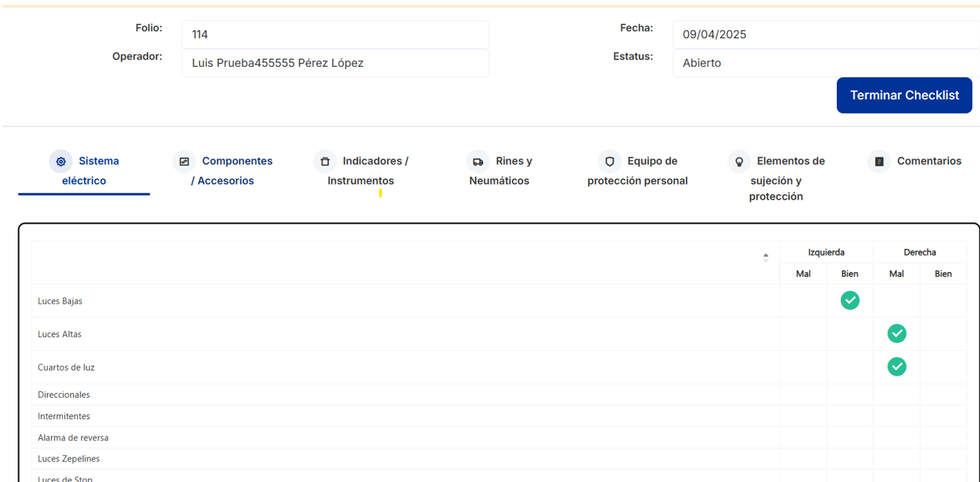The image size is (980, 482).
Task: Open Equipo de protección personal tab
Action: point(637,171)
